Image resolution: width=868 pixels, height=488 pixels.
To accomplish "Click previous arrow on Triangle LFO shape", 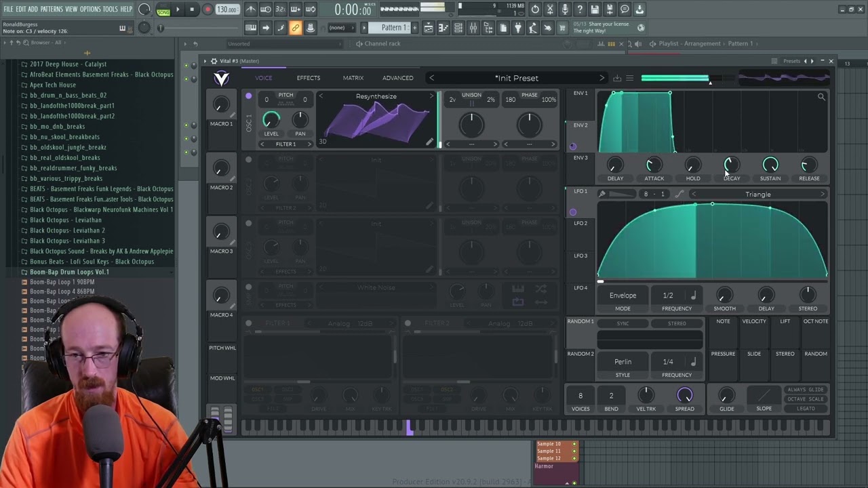I will click(693, 195).
